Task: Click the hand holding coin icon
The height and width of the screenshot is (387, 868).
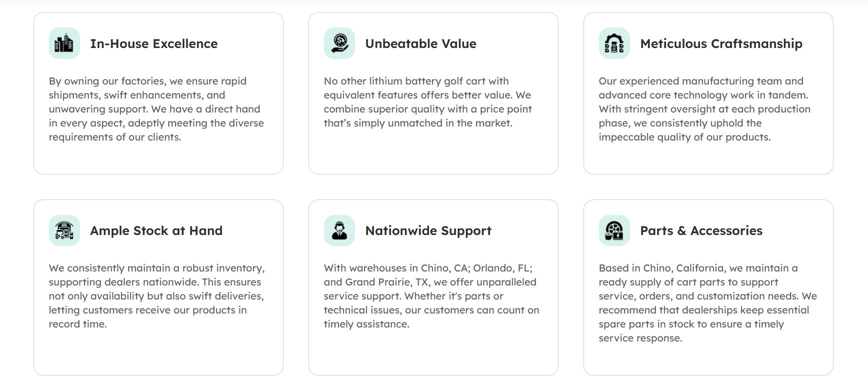Action: [339, 43]
